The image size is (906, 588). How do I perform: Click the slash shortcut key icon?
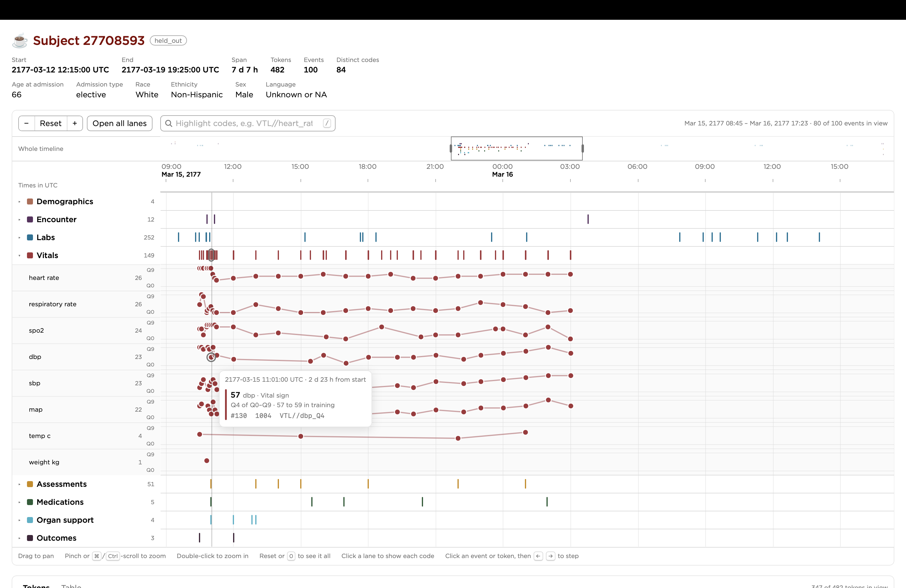click(327, 123)
